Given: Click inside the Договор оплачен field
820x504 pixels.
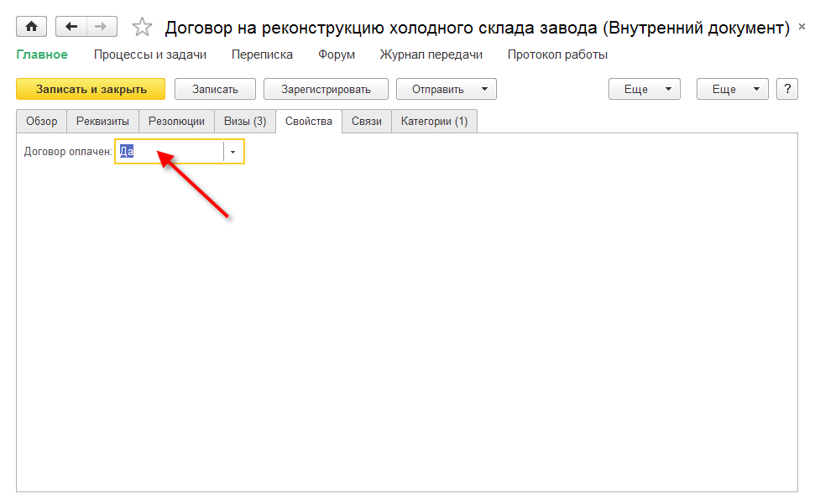Looking at the screenshot, I should pyautogui.click(x=172, y=152).
